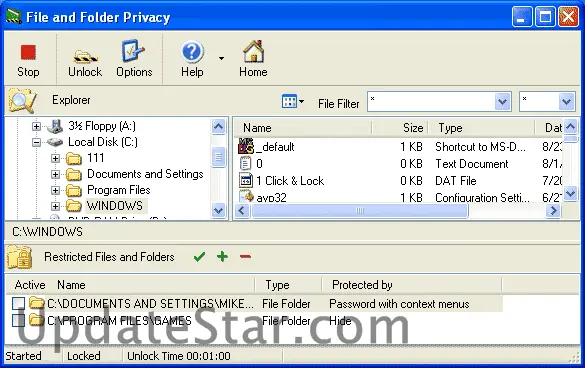The image size is (585, 368).
Task: Click the green checkmark apply icon
Action: (200, 257)
